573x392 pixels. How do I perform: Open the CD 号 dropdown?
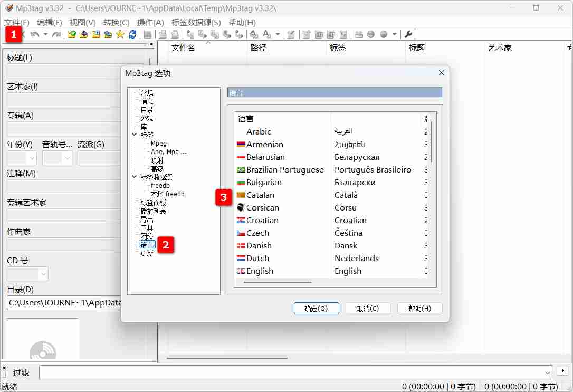pos(43,274)
